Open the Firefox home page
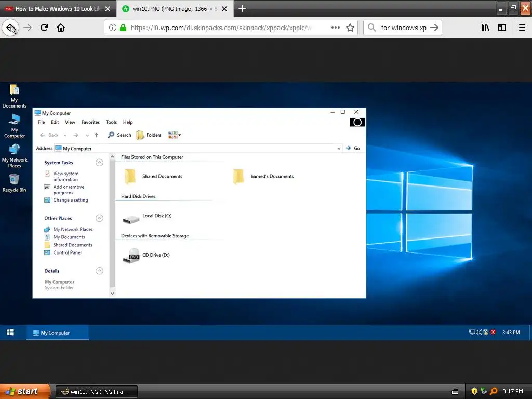This screenshot has width=532, height=399. click(61, 28)
